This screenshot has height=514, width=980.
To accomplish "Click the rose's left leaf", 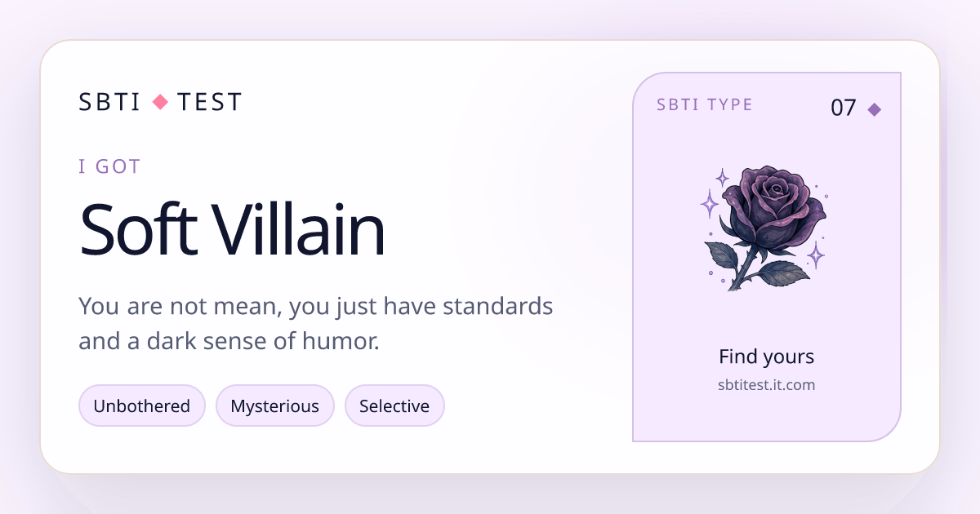I will pyautogui.click(x=724, y=254).
